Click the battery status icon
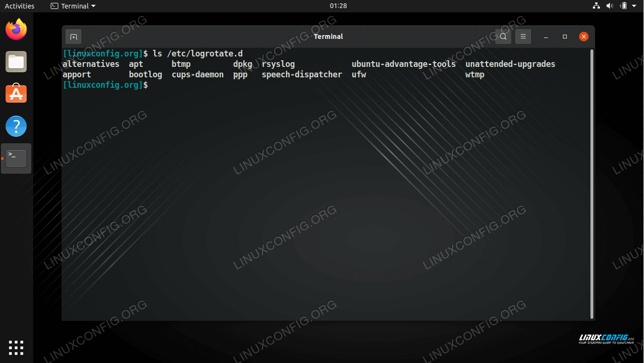644x363 pixels. click(623, 6)
